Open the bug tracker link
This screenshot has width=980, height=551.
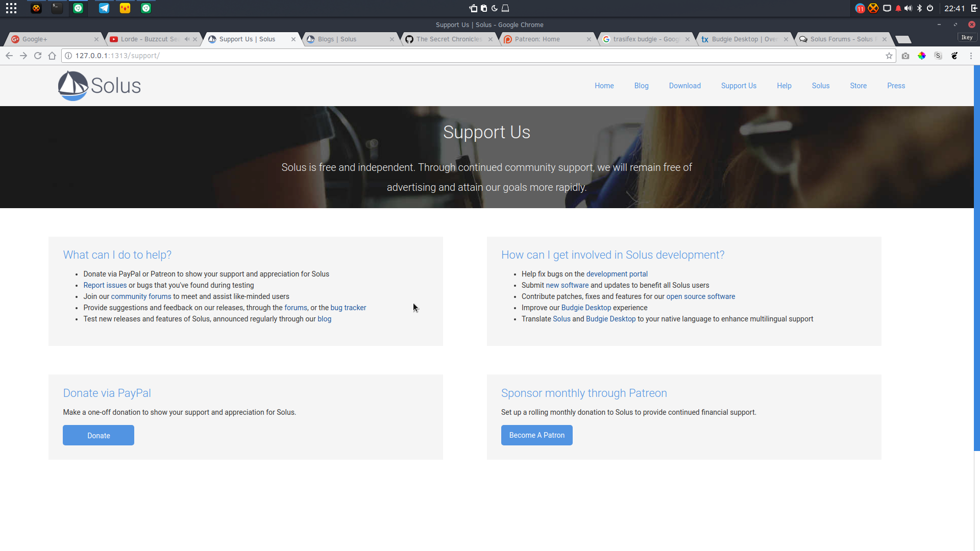348,308
